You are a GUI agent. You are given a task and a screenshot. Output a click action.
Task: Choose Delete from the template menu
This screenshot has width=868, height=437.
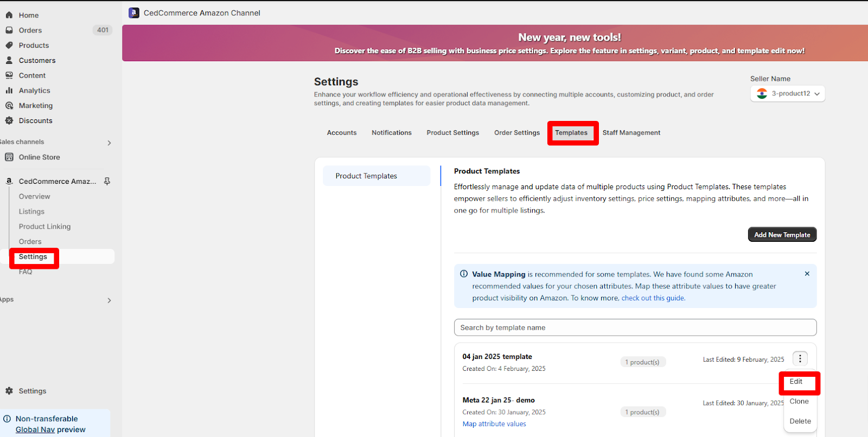point(800,421)
